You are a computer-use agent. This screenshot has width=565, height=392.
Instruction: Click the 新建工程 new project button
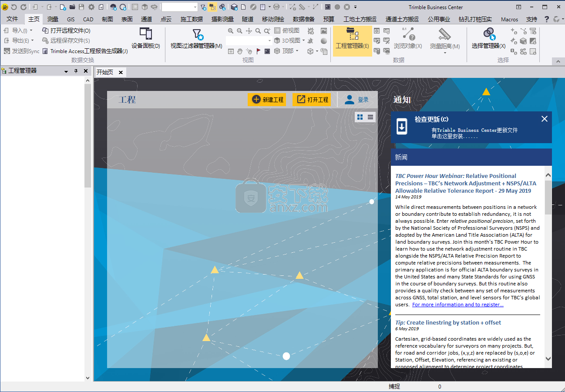pos(267,99)
